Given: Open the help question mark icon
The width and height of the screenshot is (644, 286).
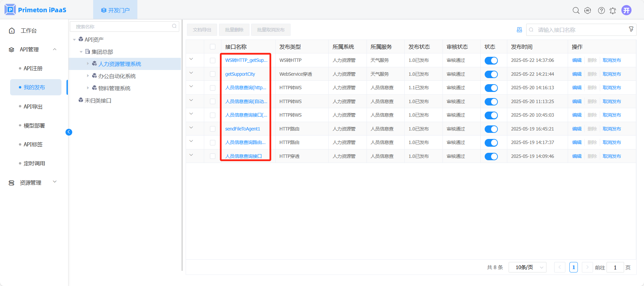Looking at the screenshot, I should coord(601,10).
